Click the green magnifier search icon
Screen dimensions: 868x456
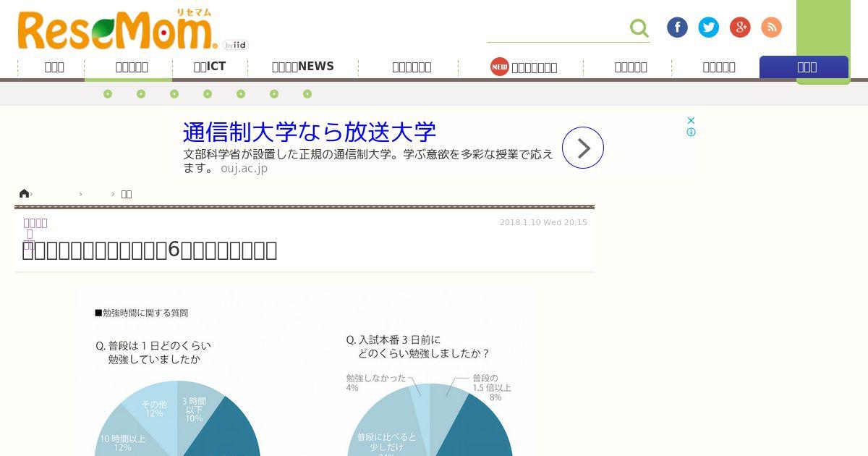click(639, 28)
